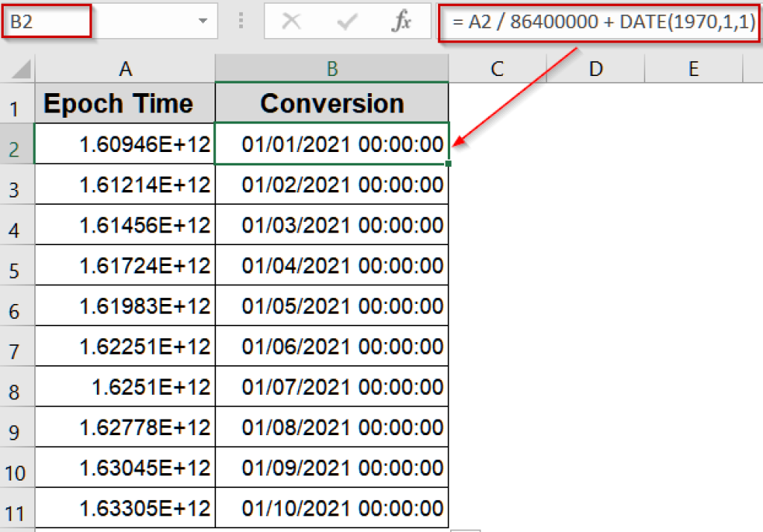Select the Conversion header cell
763x532 pixels.
[331, 103]
